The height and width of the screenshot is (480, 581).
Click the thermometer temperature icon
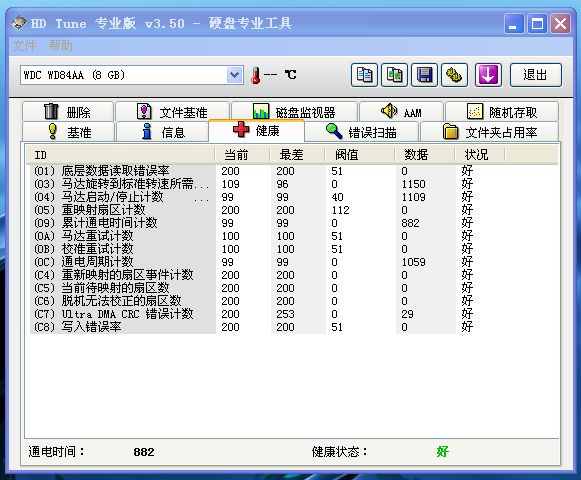coord(255,75)
